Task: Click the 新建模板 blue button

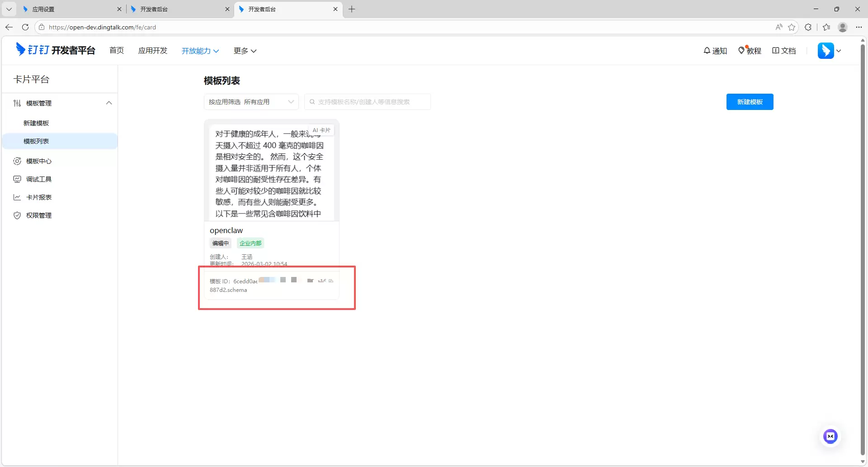Action: tap(750, 102)
